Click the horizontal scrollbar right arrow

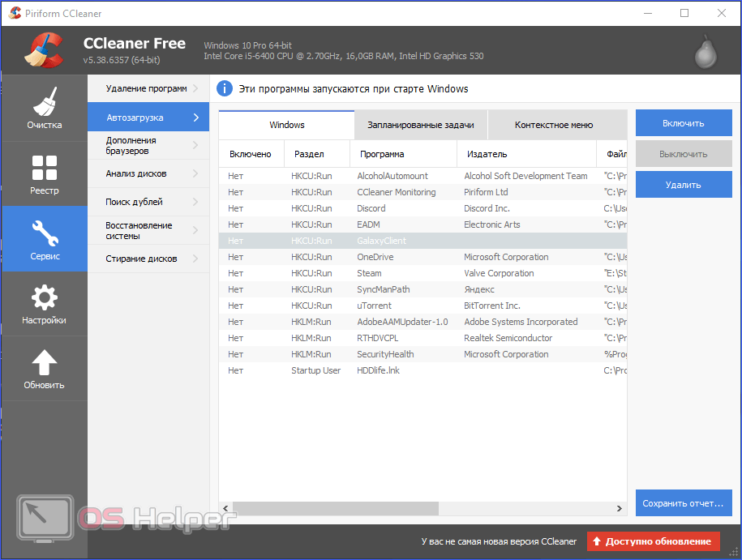620,508
